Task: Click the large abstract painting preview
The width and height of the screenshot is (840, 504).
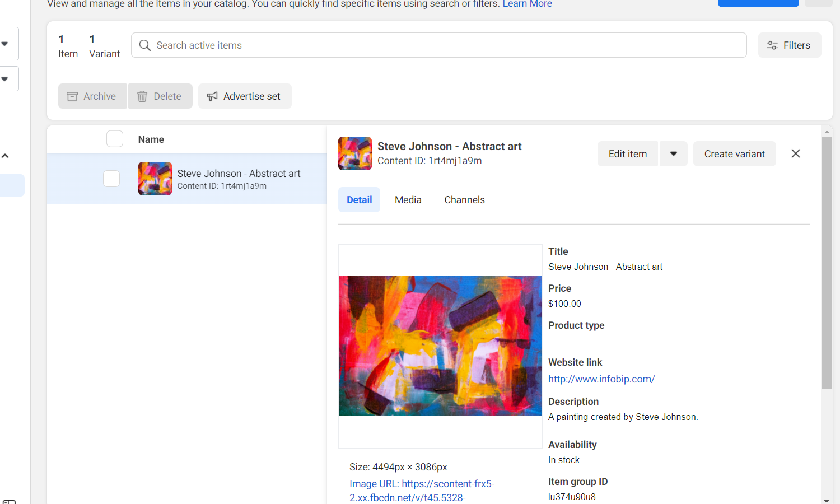Action: pos(440,346)
